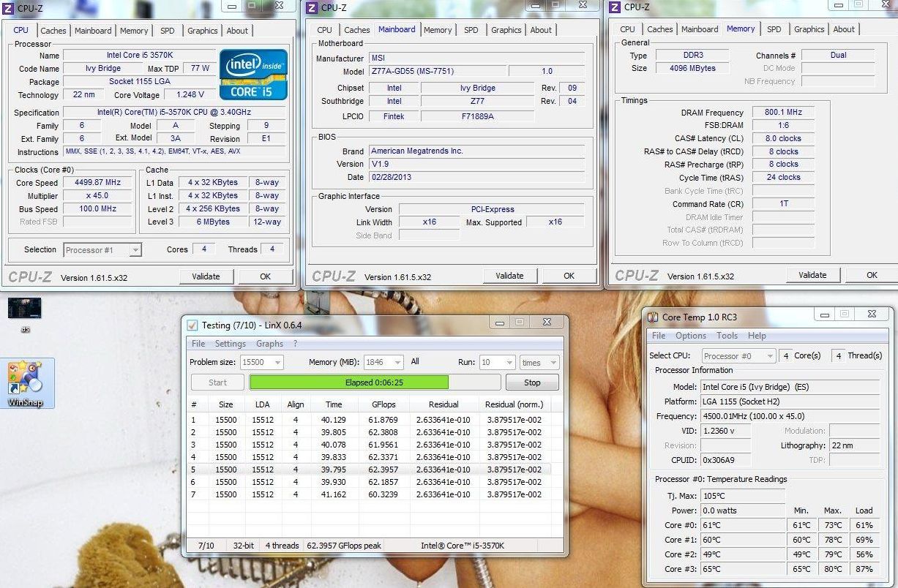
Task: Open the ? help menu in LinX
Action: click(x=296, y=344)
